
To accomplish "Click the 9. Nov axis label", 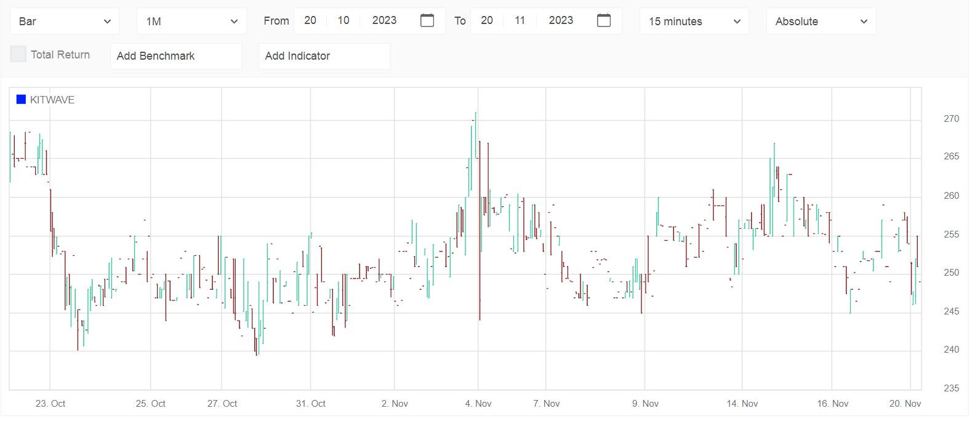I will tap(645, 404).
